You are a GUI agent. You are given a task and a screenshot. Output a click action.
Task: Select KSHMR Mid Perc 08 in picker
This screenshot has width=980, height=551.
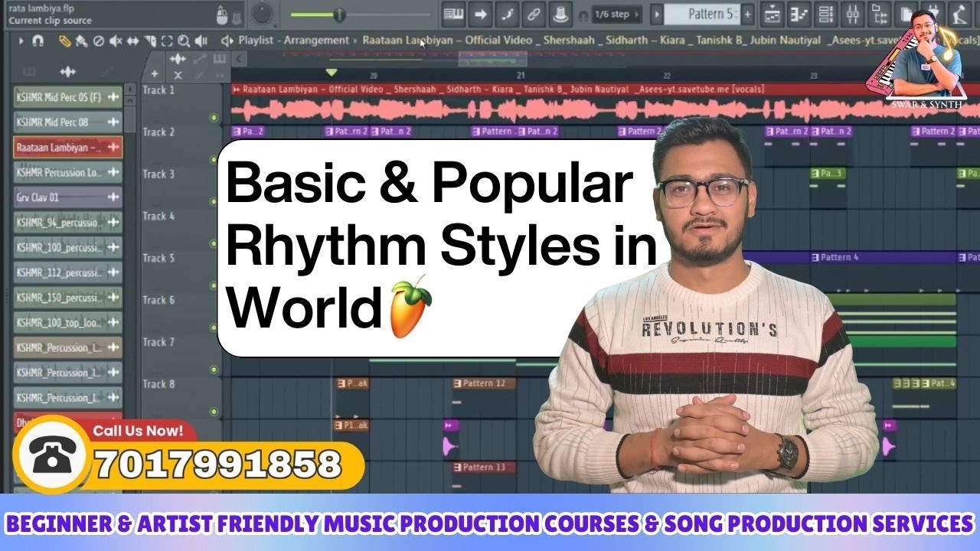click(67, 122)
